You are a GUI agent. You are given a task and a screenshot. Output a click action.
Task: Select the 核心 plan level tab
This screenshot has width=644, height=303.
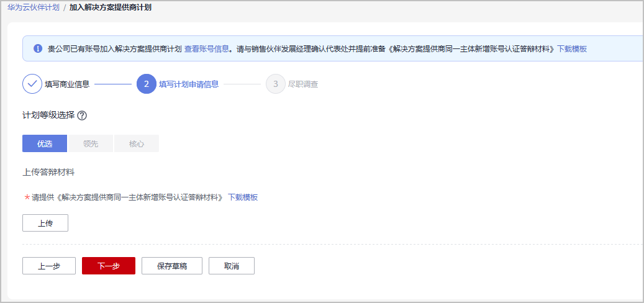[137, 143]
